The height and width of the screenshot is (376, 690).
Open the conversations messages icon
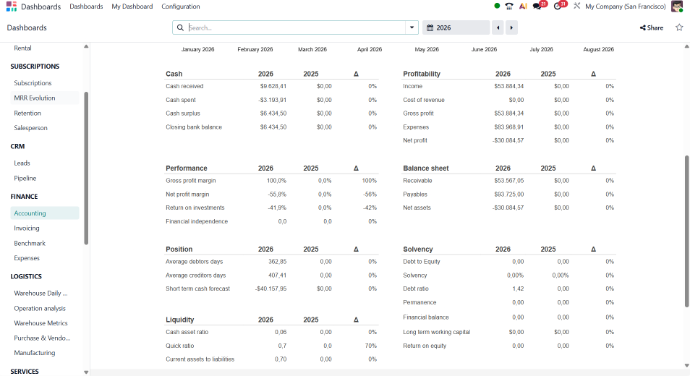click(x=537, y=6)
